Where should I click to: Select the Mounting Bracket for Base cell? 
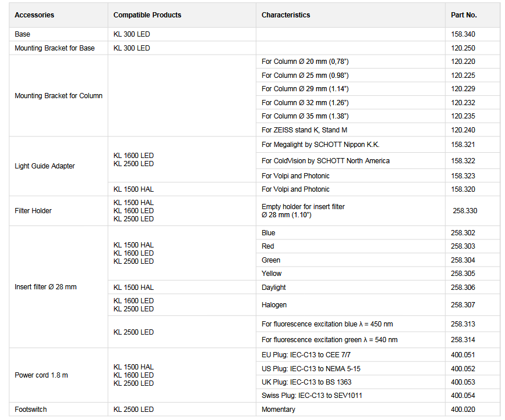coord(55,48)
